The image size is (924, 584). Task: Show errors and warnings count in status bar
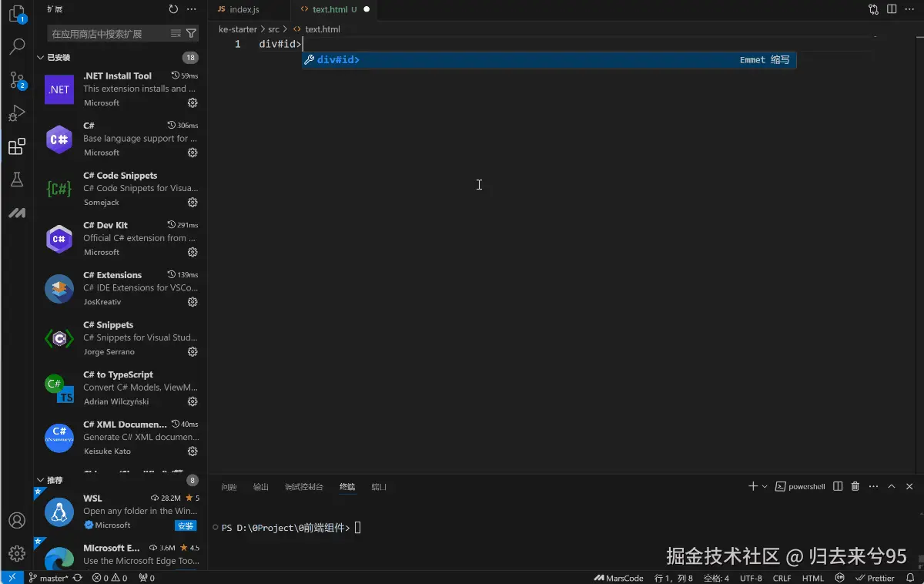[x=109, y=578]
